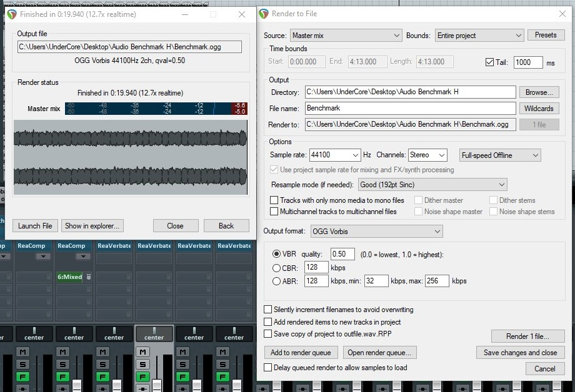Screen dimensions: 575x392
Task: Open the Resample mode dropdown
Action: [432, 185]
